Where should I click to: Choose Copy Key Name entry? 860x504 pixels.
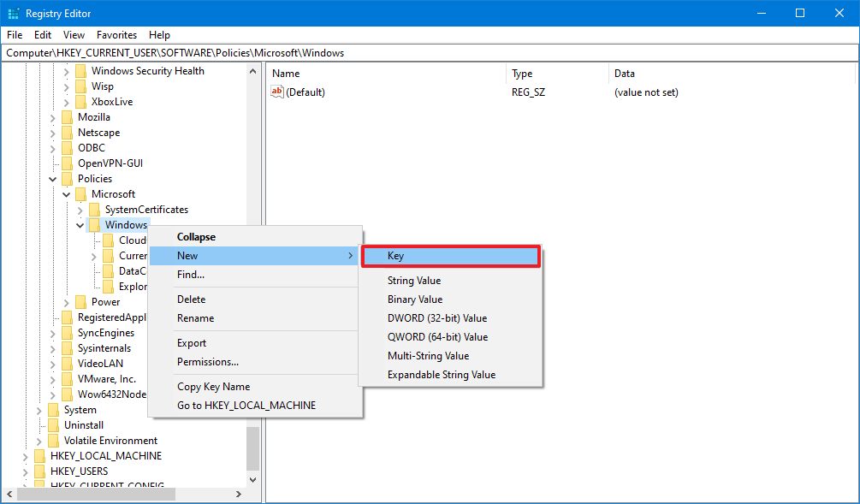213,387
